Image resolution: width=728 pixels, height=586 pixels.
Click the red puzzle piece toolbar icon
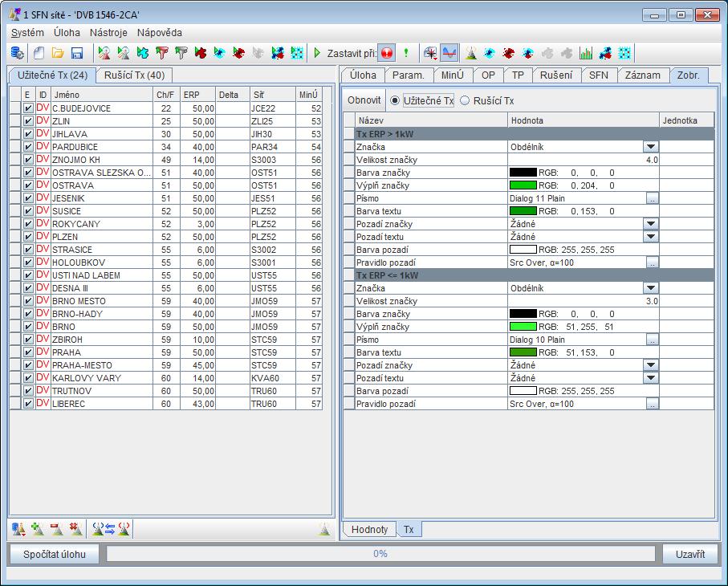200,53
